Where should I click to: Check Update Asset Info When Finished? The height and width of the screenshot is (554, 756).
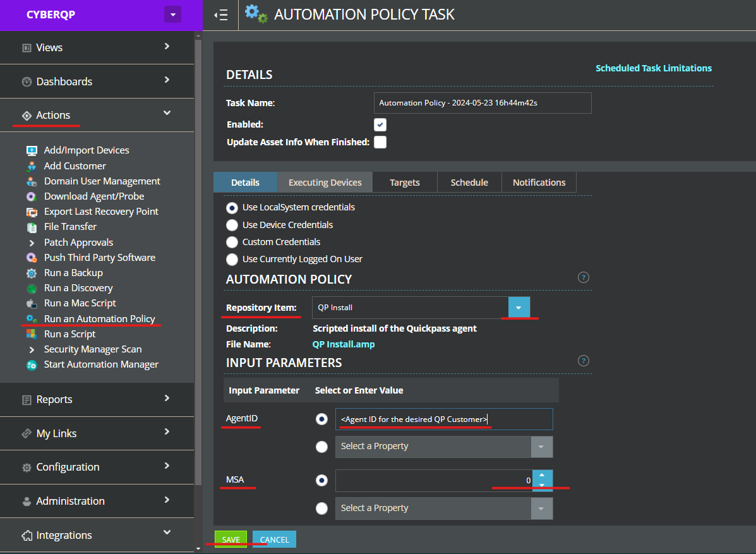tap(380, 142)
